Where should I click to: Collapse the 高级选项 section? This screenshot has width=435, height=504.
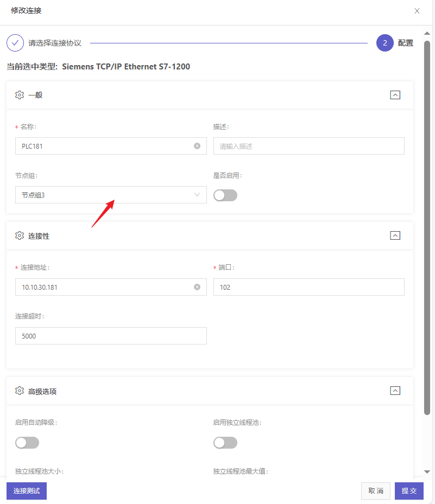(x=395, y=391)
